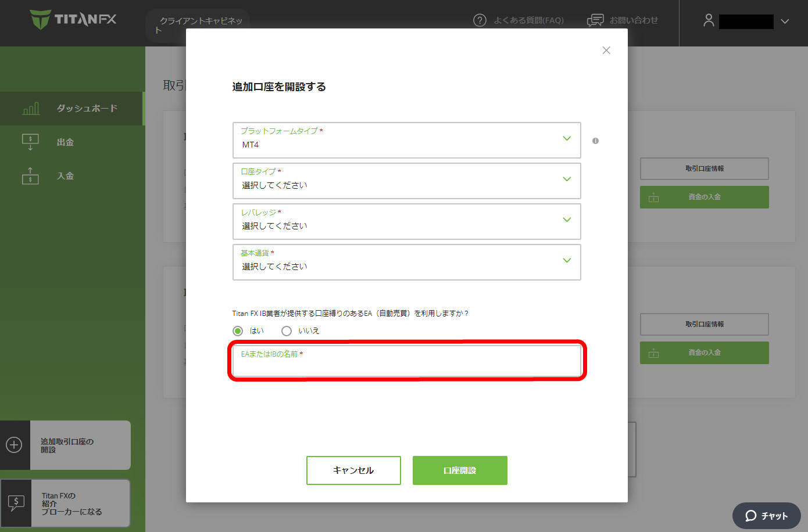This screenshot has height=532, width=808.
Task: Click Titan FXの紹介ブローカーになる button
Action: pyautogui.click(x=65, y=504)
